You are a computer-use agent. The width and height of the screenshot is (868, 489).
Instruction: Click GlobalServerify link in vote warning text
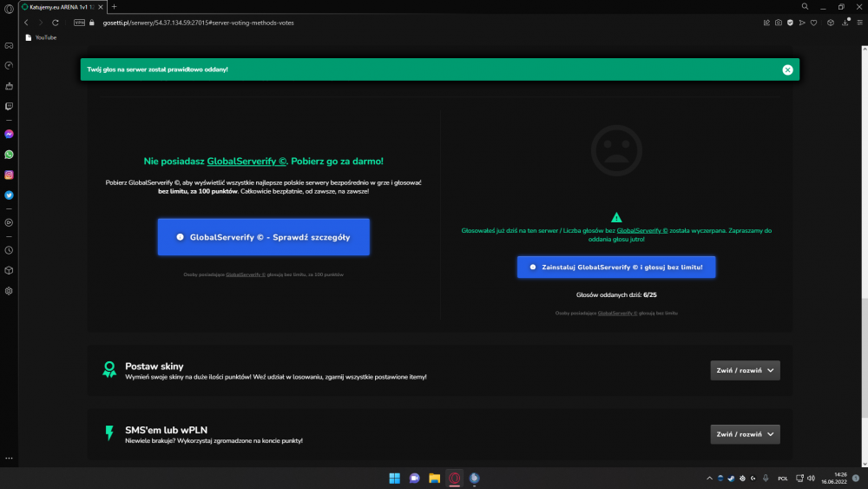pos(642,230)
